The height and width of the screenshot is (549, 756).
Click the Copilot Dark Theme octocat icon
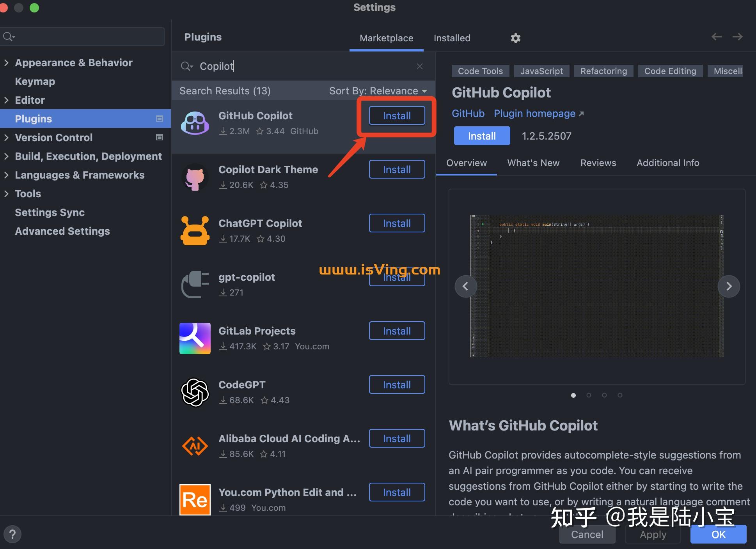click(x=195, y=177)
